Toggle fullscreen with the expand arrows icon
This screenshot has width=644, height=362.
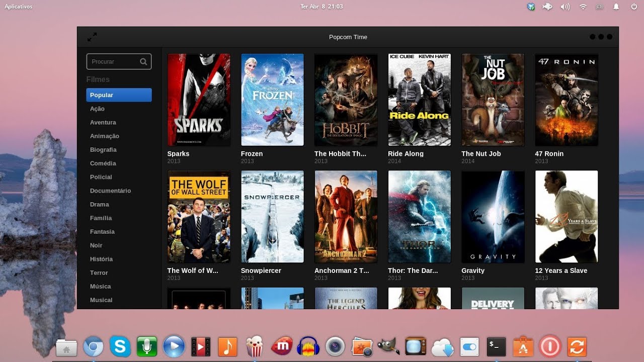pyautogui.click(x=92, y=37)
